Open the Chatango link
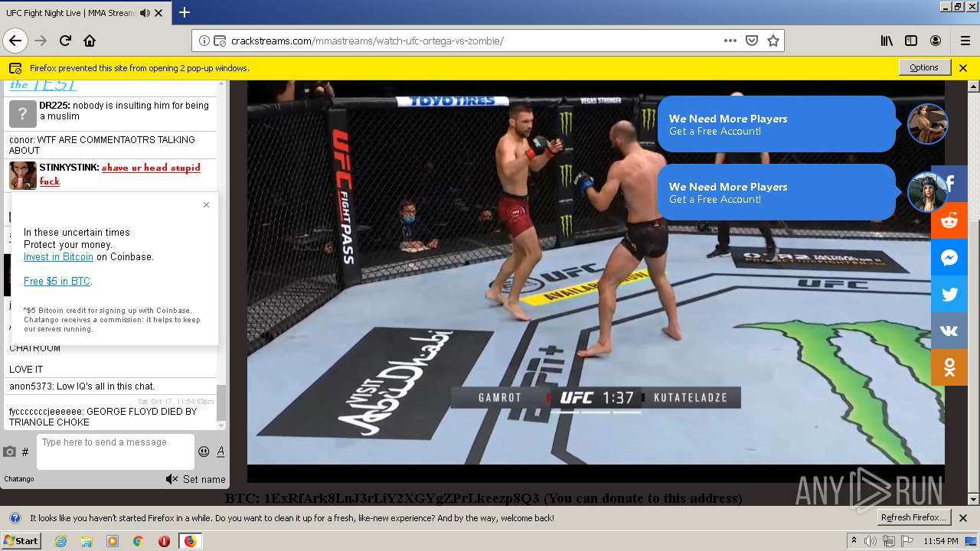980x551 pixels. (19, 479)
